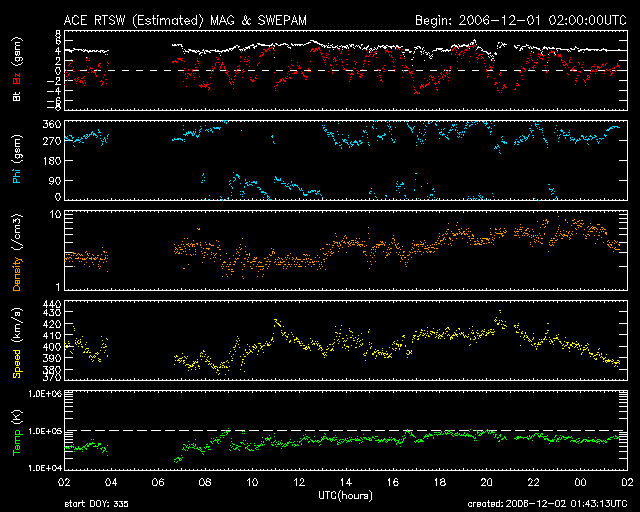
Task: Click the "08" hour tick label
Action: (205, 482)
